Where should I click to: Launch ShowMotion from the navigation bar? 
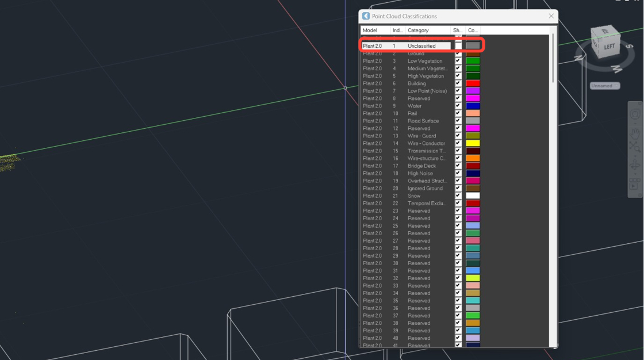[x=635, y=183]
